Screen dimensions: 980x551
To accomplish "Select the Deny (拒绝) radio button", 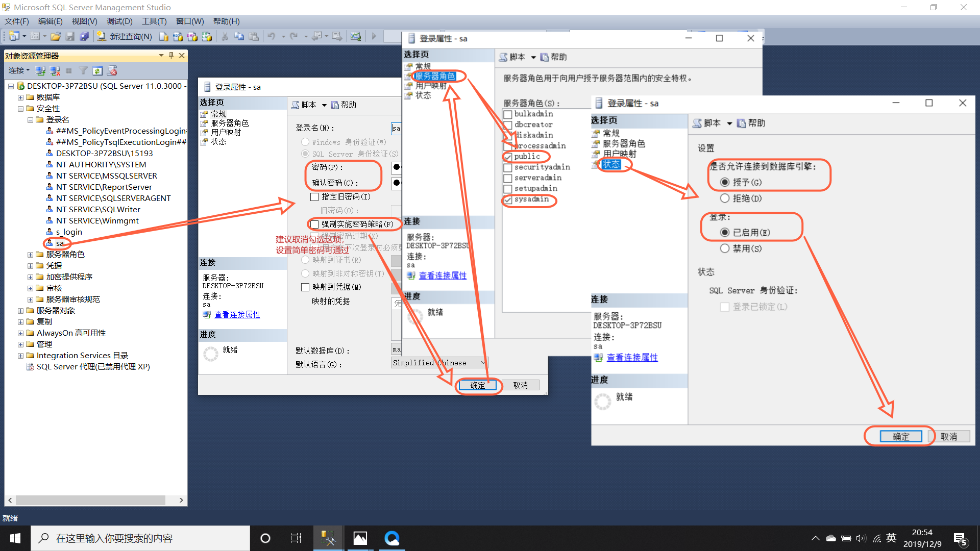I will coord(725,198).
